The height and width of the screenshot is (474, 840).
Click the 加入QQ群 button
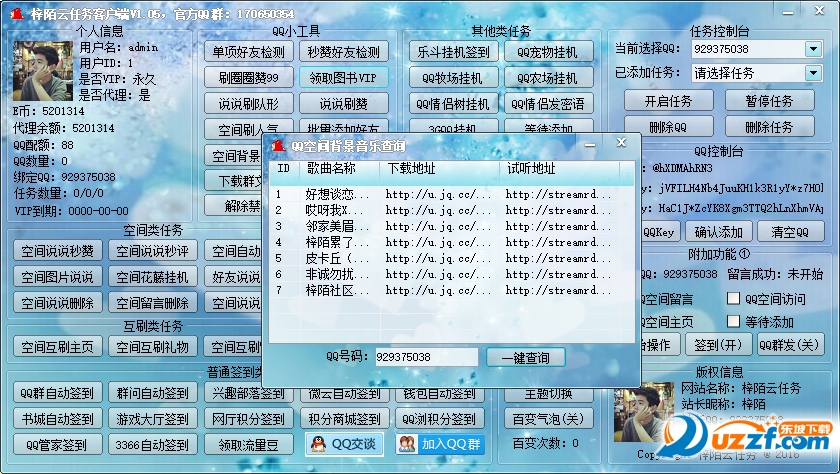pyautogui.click(x=440, y=444)
